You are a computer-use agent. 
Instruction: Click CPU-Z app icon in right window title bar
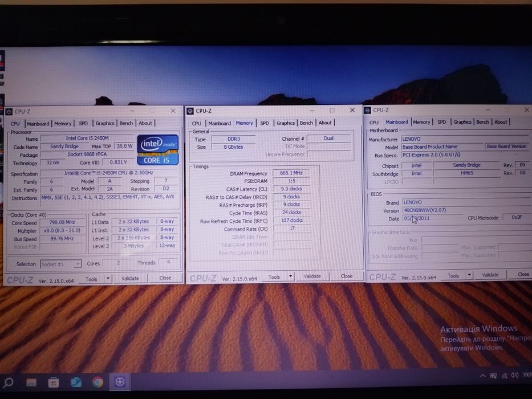368,110
